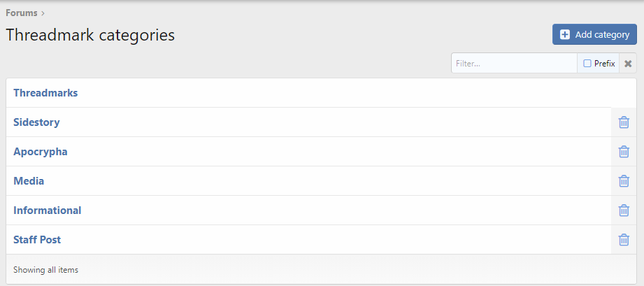This screenshot has height=286, width=644.
Task: Toggle the Prefix checkbox
Action: tap(587, 64)
